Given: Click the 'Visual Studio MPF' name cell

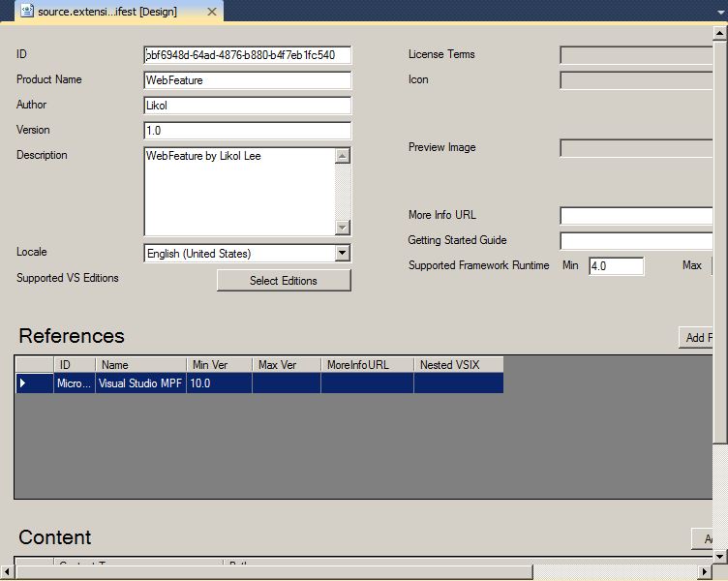Looking at the screenshot, I should (x=140, y=383).
